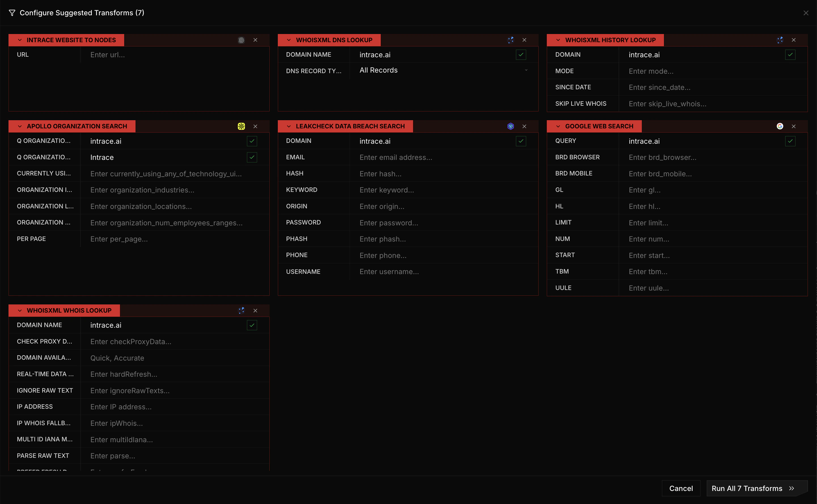Click the Since Date input field
This screenshot has width=817, height=504.
pos(713,87)
